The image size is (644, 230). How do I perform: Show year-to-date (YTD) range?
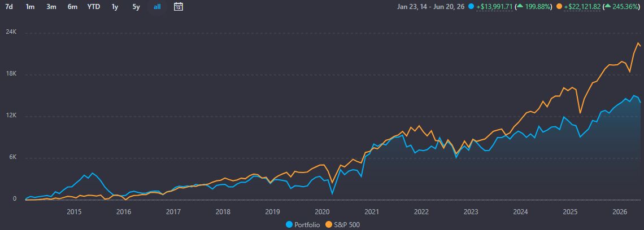click(x=94, y=7)
